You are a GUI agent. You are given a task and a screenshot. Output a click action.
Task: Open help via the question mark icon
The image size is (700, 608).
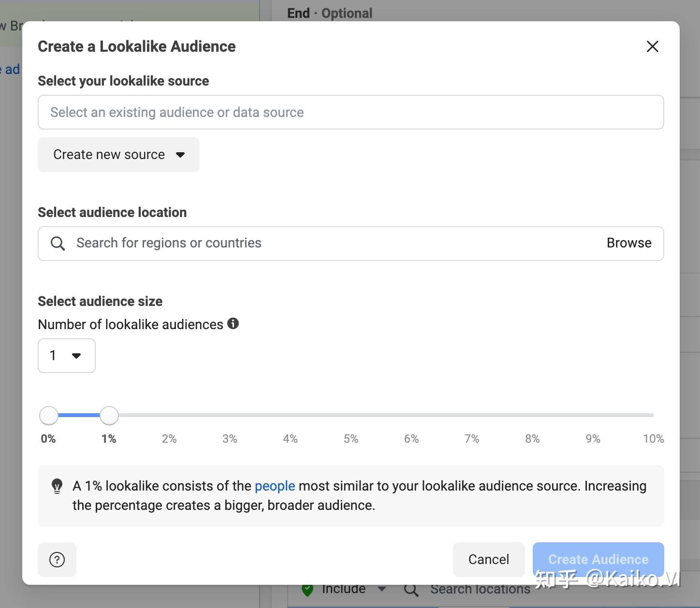click(x=57, y=560)
